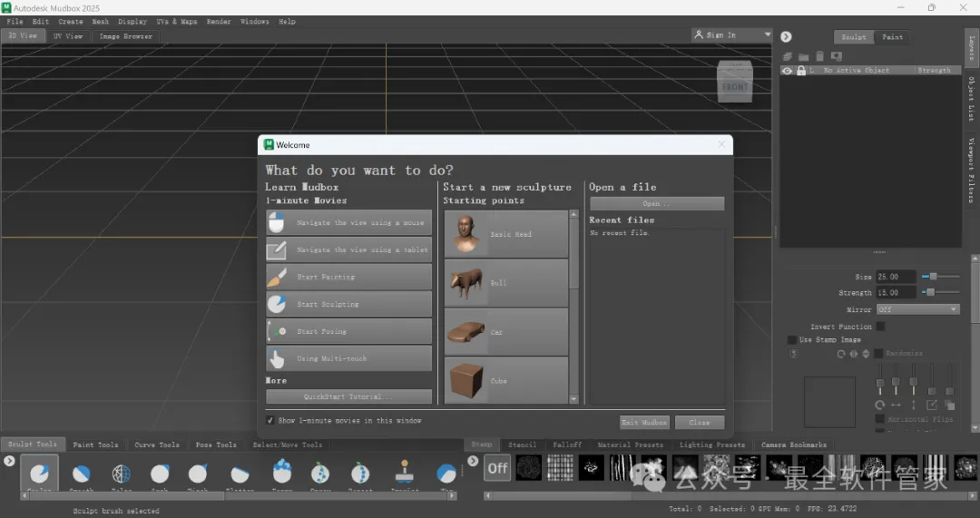The width and height of the screenshot is (980, 518).
Task: Switch to Paint layer mode
Action: pos(893,37)
